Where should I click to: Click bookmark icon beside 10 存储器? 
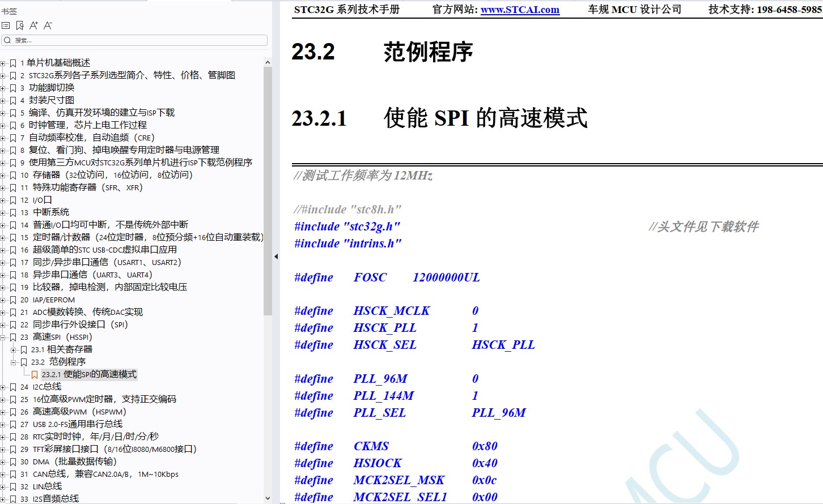[13, 175]
